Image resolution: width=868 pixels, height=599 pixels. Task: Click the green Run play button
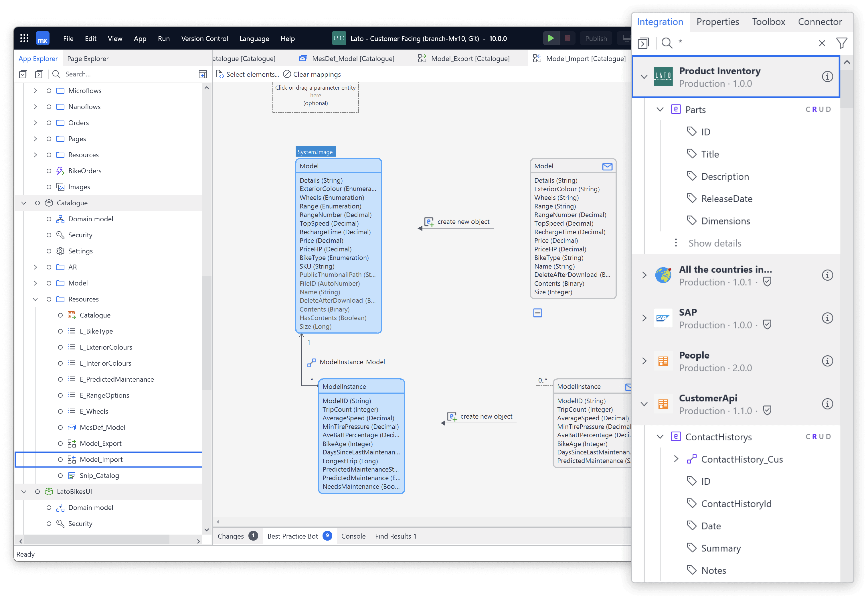click(550, 38)
